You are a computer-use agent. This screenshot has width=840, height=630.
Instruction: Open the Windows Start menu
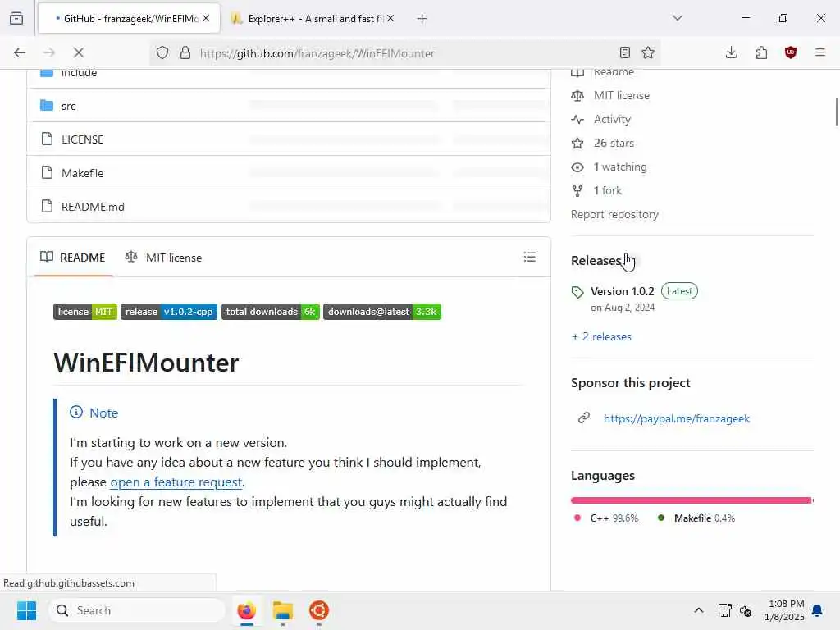point(26,610)
